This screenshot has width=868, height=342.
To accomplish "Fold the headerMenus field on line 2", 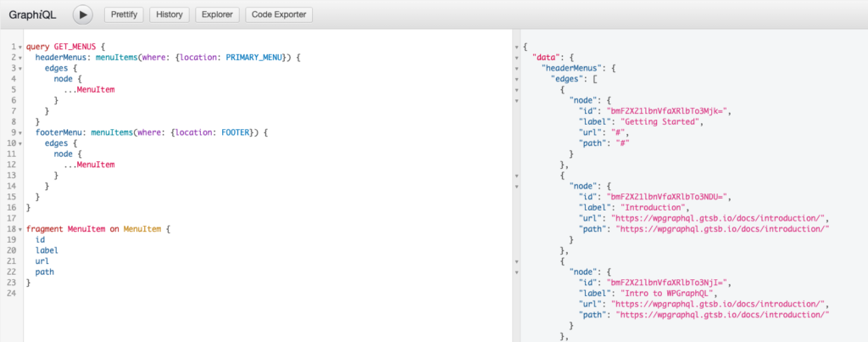I will pos(20,57).
